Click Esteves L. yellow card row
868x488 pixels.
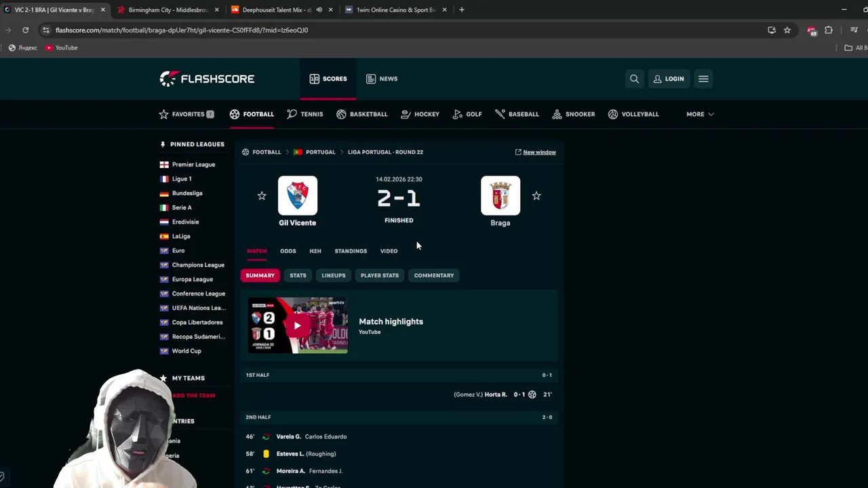click(x=399, y=453)
